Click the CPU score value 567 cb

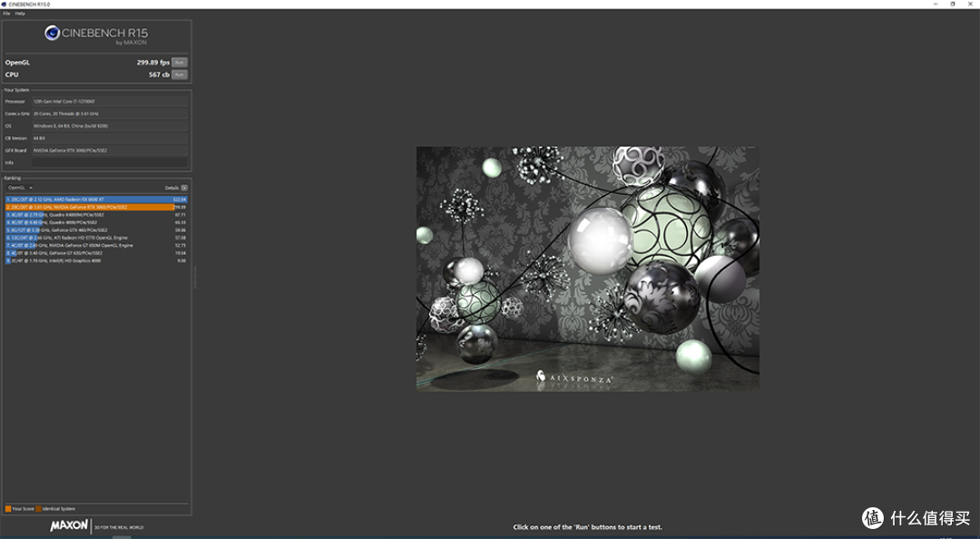159,74
